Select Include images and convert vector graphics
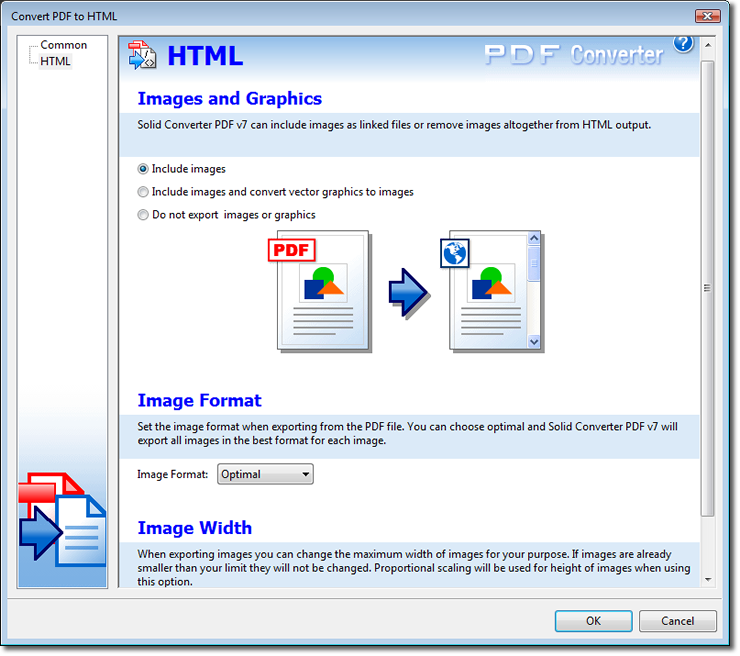Screen dimensions: 740x656 click(276, 192)
